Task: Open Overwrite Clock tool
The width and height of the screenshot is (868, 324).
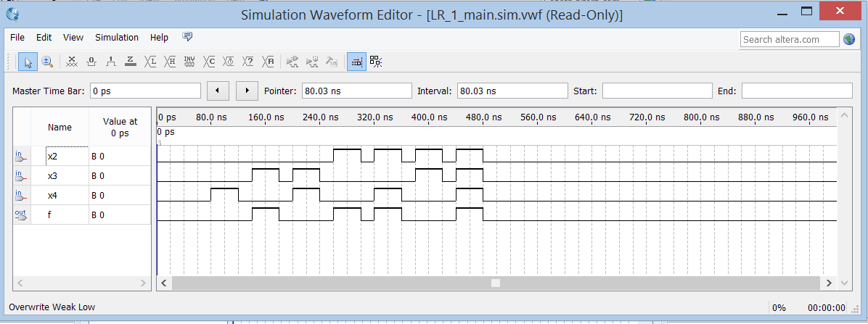Action: (229, 62)
